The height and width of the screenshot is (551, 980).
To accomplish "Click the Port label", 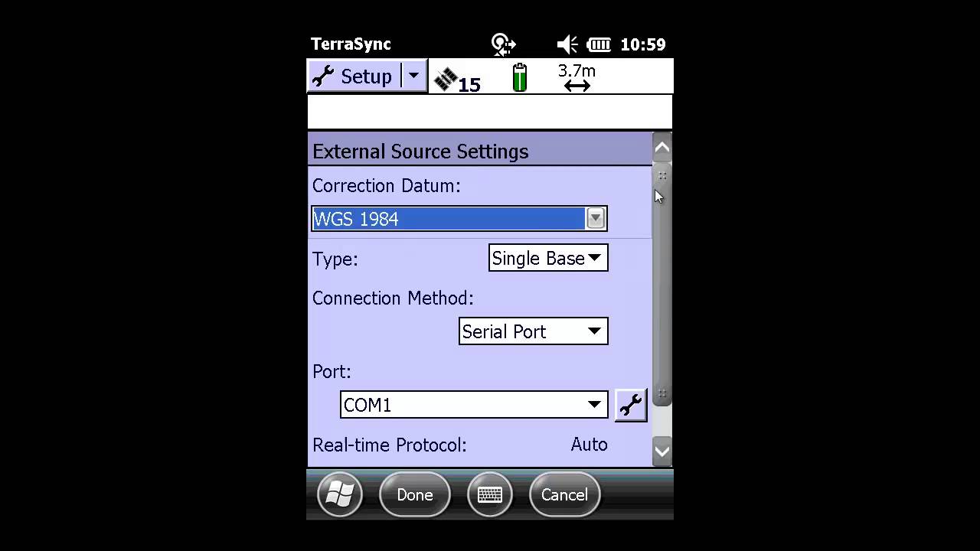I will click(332, 372).
